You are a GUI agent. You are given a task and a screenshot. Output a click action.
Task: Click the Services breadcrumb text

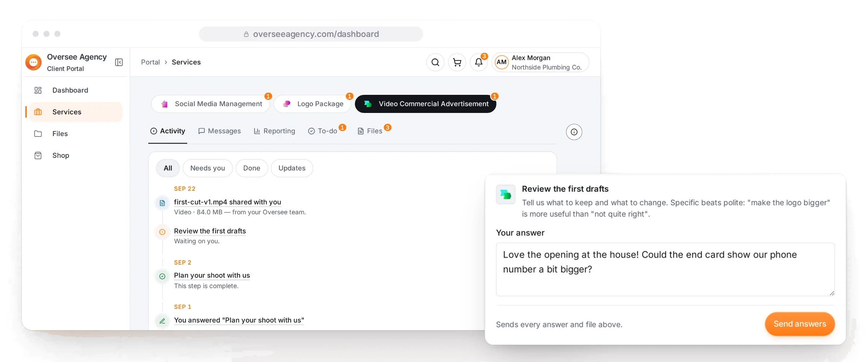tap(186, 62)
